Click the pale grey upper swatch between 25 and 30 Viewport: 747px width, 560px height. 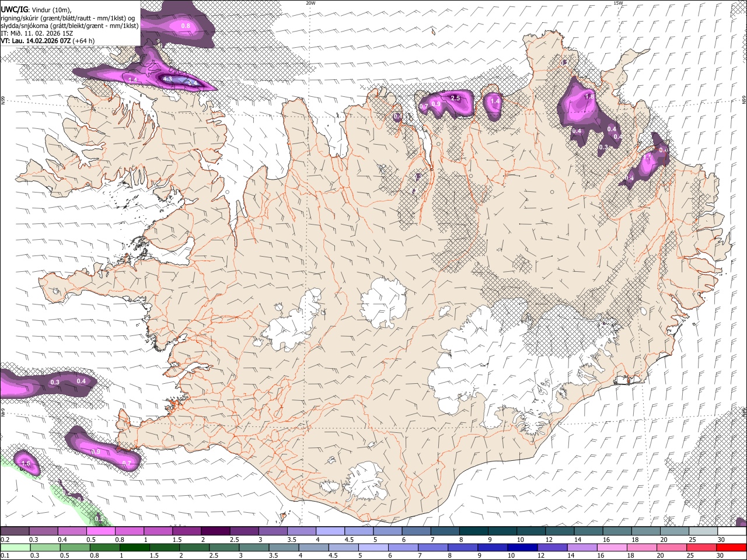click(703, 531)
